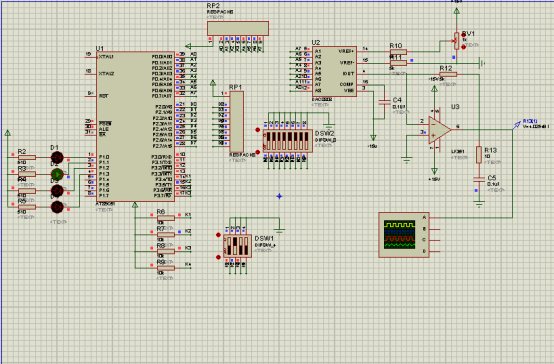Select the RP2 resistor pack
The width and height of the screenshot is (554, 364).
click(238, 28)
